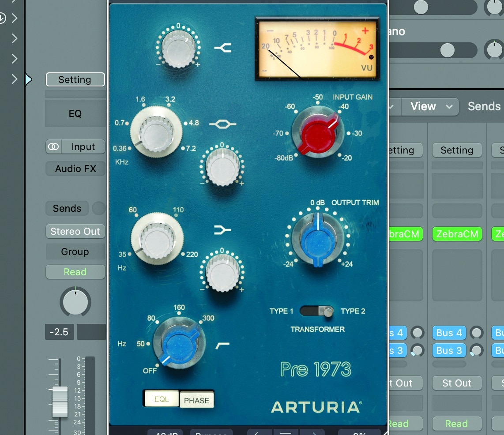Open the left channel strip Setting menu

75,79
